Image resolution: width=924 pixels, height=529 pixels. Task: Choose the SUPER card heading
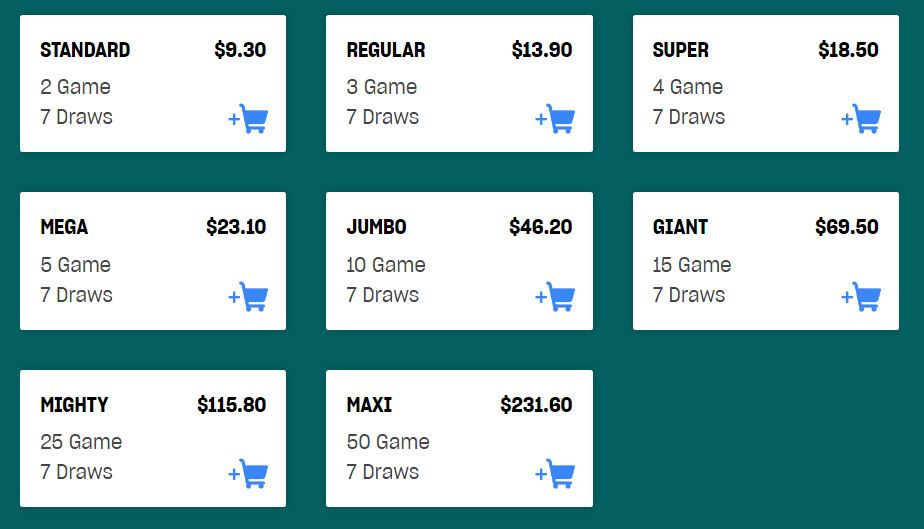(681, 50)
